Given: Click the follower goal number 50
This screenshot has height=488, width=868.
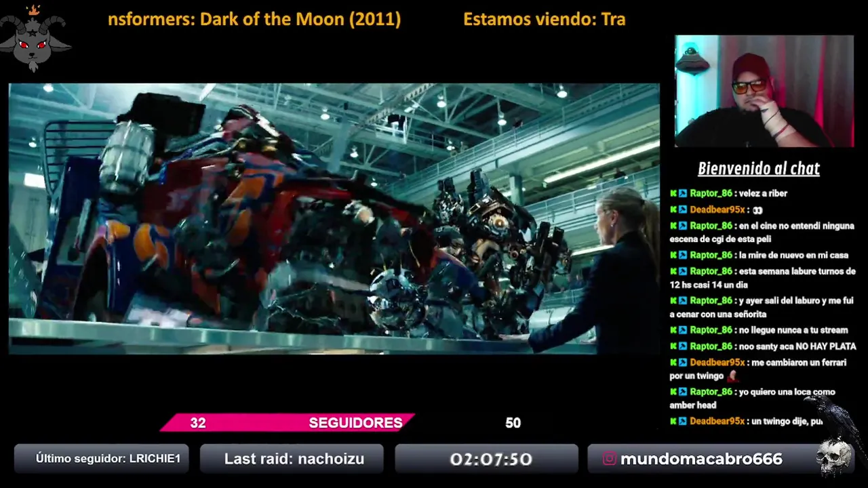Looking at the screenshot, I should click(x=513, y=423).
